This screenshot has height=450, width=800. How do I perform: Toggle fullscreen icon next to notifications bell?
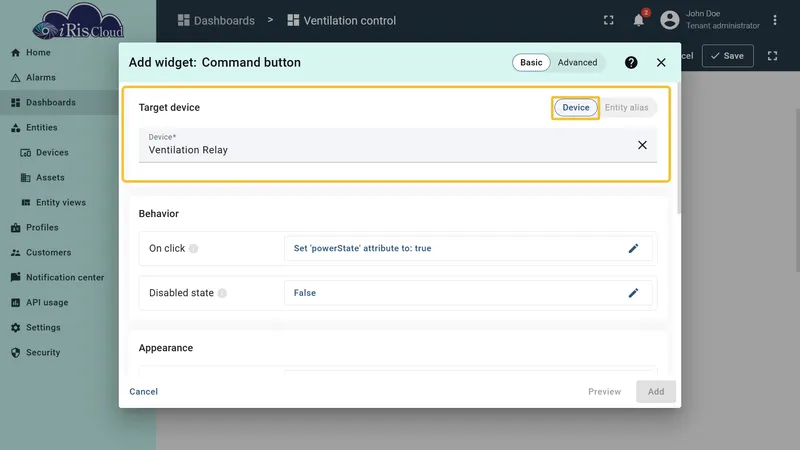coord(609,20)
